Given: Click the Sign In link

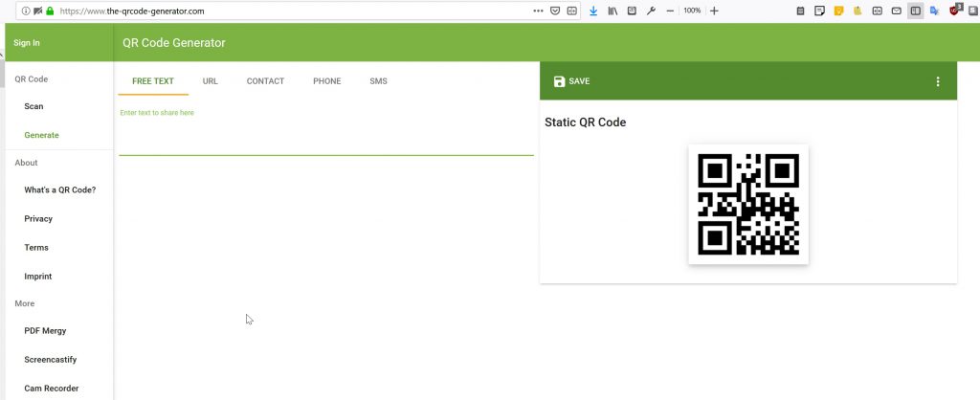Looking at the screenshot, I should (x=27, y=43).
